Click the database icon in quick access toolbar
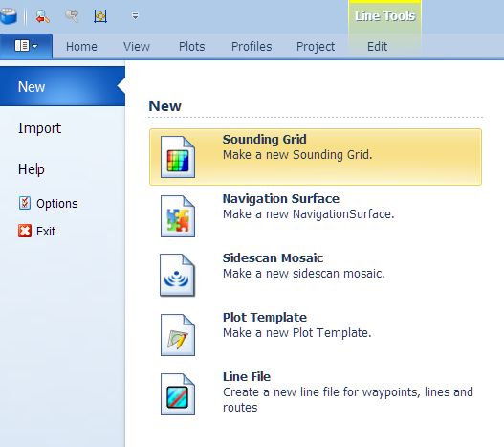The height and width of the screenshot is (447, 504). coord(9,16)
